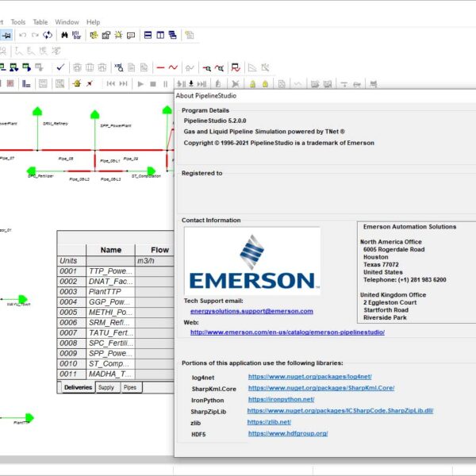Select the PlantTTP green arrow node
The height and width of the screenshot is (476, 476).
(29, 418)
